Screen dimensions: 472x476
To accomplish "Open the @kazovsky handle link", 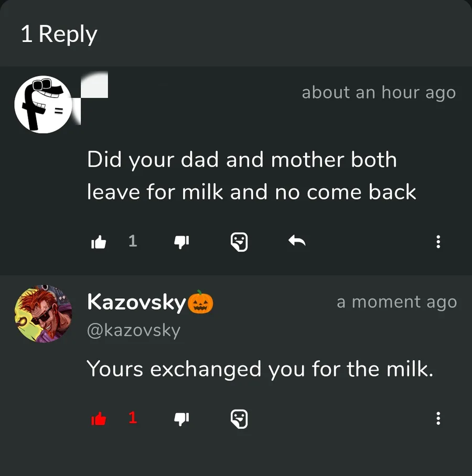I will pos(134,331).
